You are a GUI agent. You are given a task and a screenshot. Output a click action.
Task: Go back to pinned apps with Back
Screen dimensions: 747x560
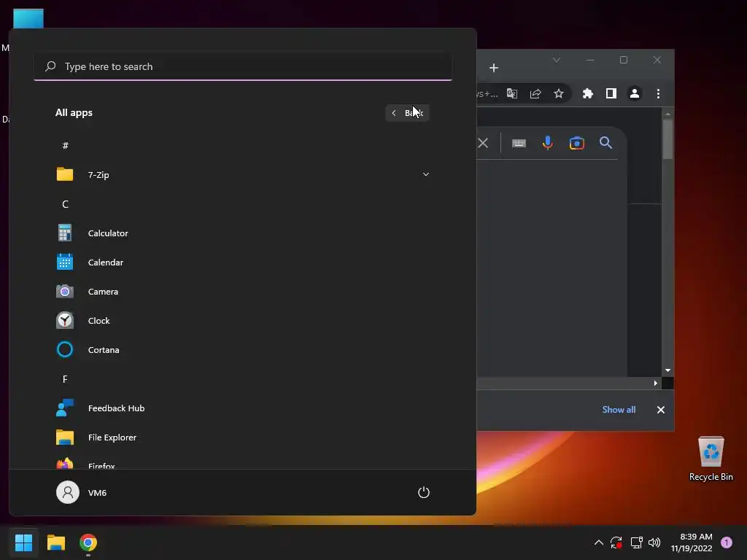[x=407, y=113]
